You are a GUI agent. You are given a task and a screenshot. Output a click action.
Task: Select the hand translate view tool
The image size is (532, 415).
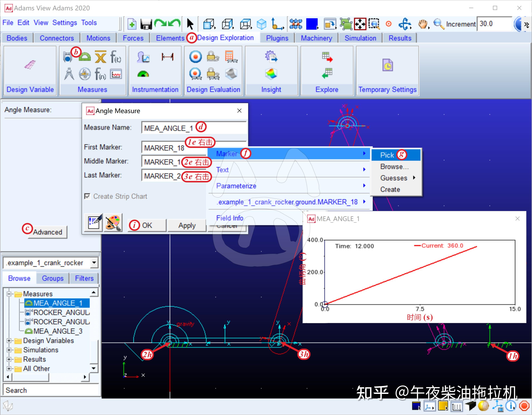point(423,24)
